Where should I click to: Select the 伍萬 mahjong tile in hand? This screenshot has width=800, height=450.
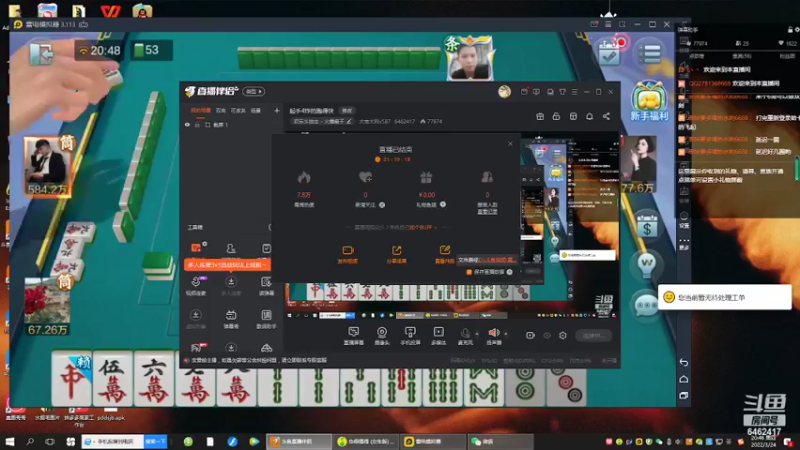tap(113, 379)
